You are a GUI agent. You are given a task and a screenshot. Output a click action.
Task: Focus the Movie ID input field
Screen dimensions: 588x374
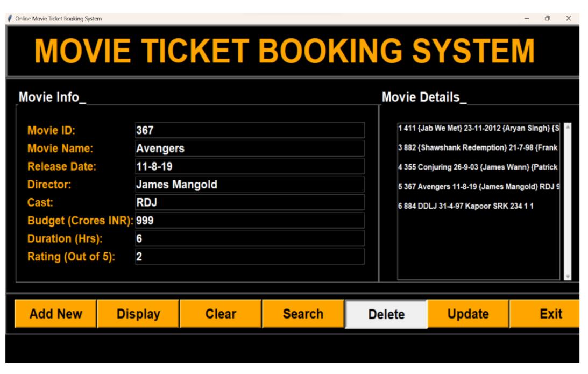point(249,130)
